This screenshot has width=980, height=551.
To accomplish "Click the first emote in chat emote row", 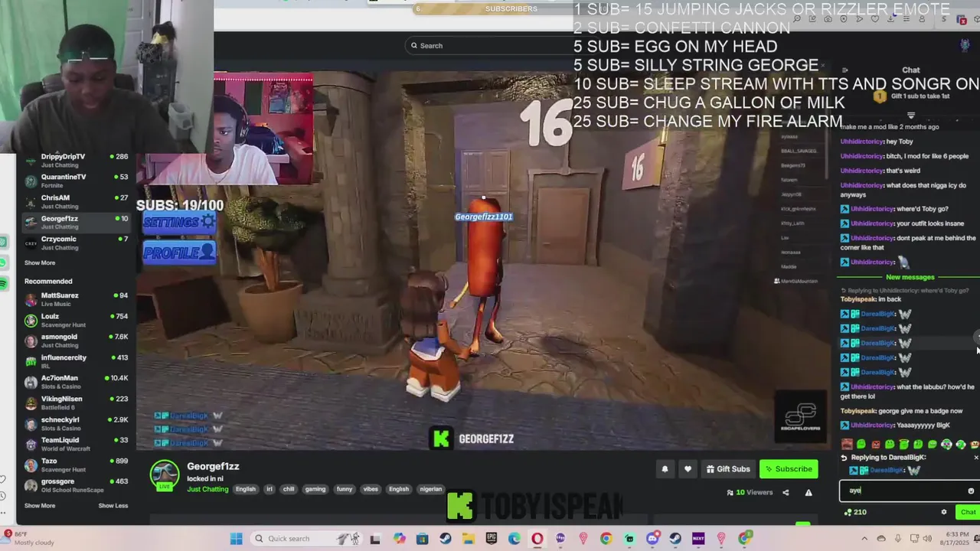I will 847,445.
